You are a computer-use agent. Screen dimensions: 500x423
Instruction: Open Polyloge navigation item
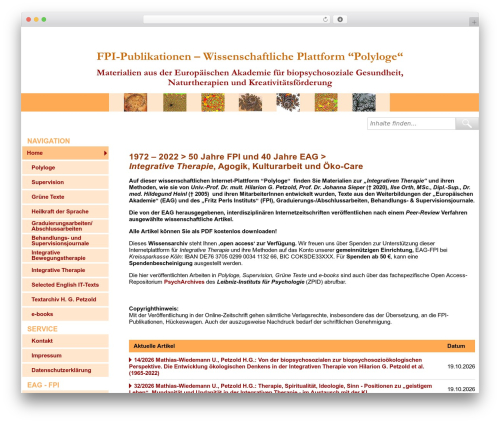pyautogui.click(x=65, y=168)
